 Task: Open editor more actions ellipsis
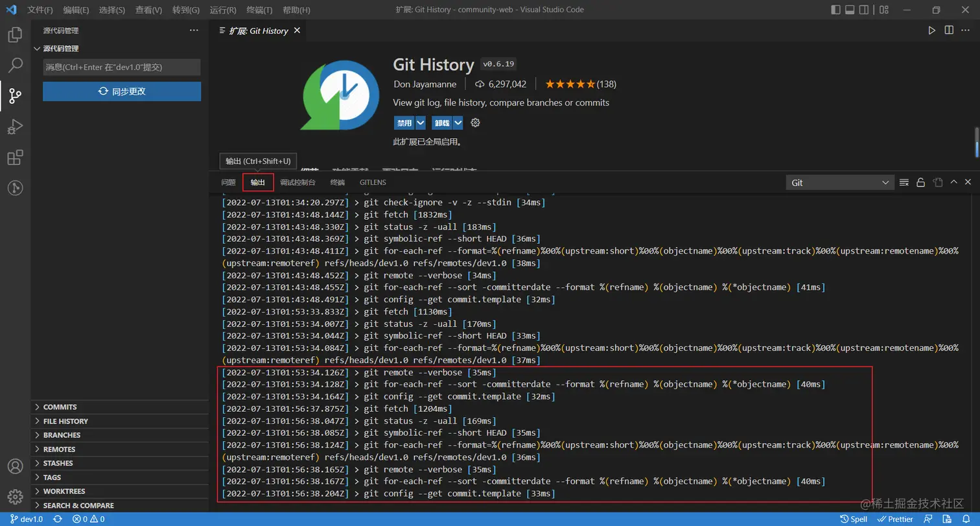click(966, 30)
